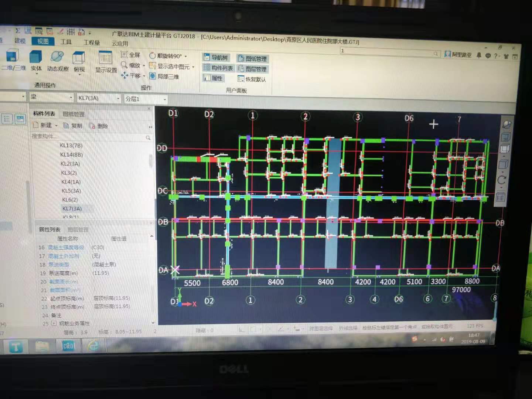Open the 图纸管理 tab beside 构件列表
This screenshot has width=532, height=399.
point(74,114)
